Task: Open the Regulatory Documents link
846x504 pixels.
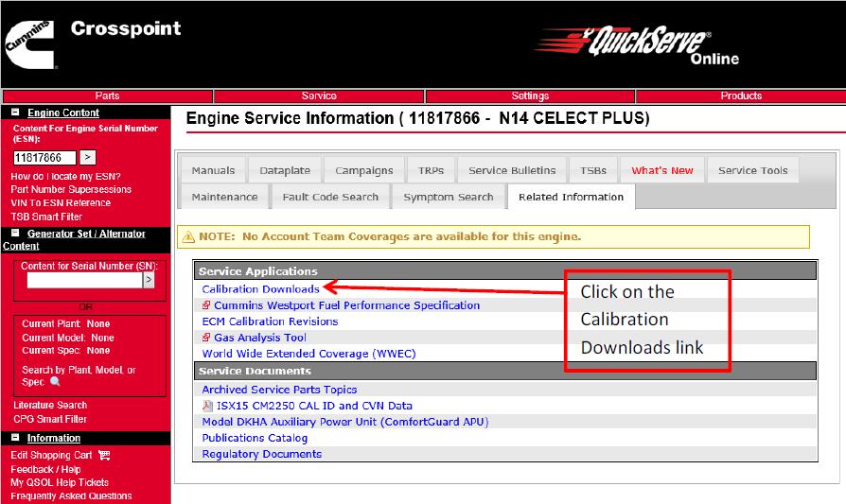Action: pos(262,454)
